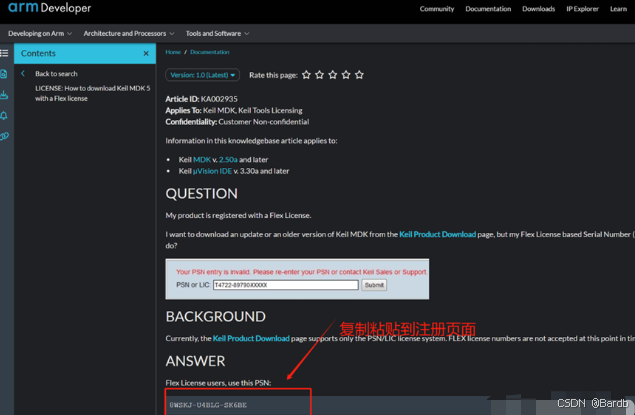Click 'Confidentiality: Customer Non-confidential' text
The image size is (635, 415).
[237, 122]
